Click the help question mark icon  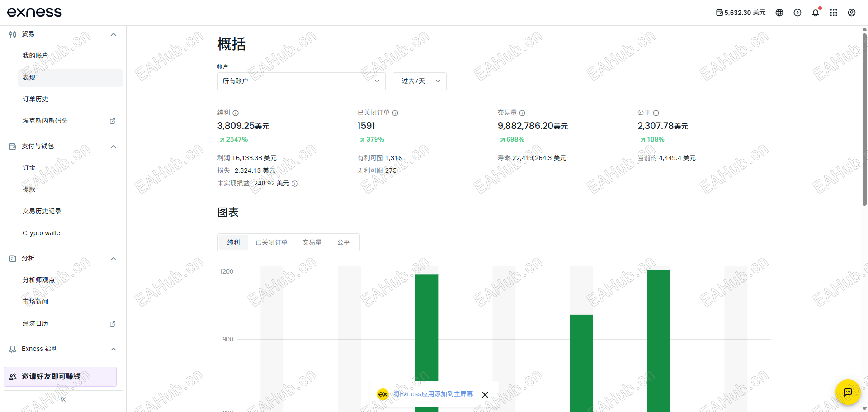tap(797, 13)
